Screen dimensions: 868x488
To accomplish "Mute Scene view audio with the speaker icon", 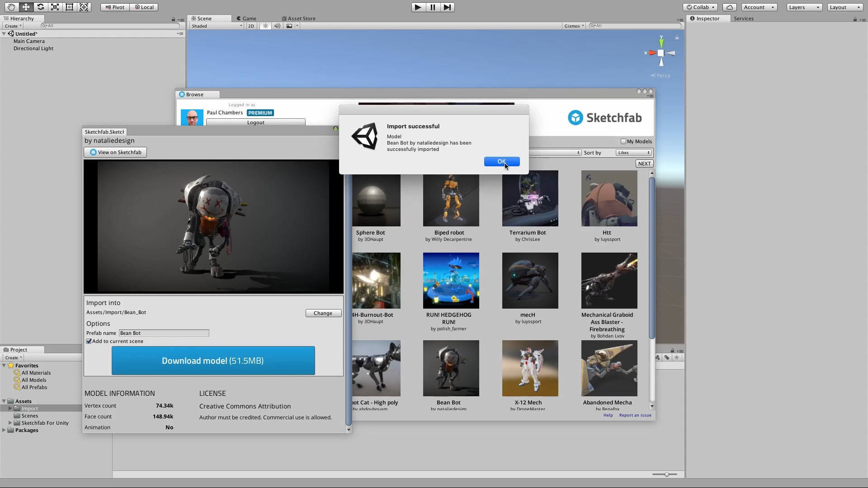I will click(x=277, y=26).
